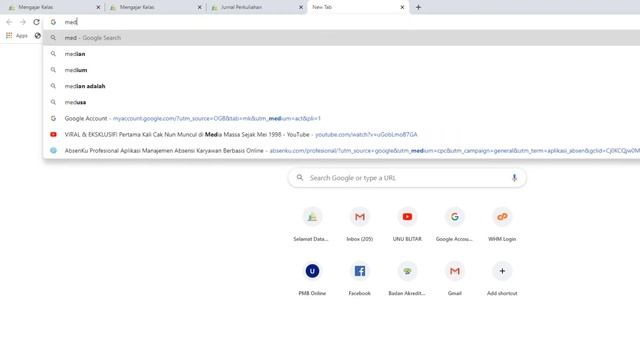Click magnifier icon in the search box
The height and width of the screenshot is (360, 640).
click(300, 178)
